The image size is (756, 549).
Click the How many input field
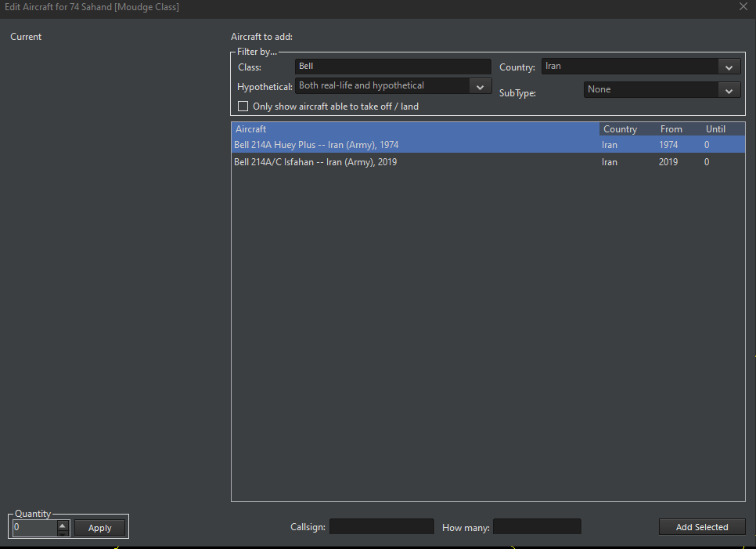(537, 526)
